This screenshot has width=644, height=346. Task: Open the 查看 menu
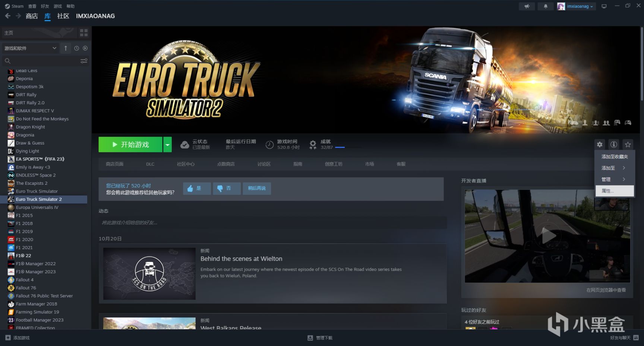tap(32, 6)
